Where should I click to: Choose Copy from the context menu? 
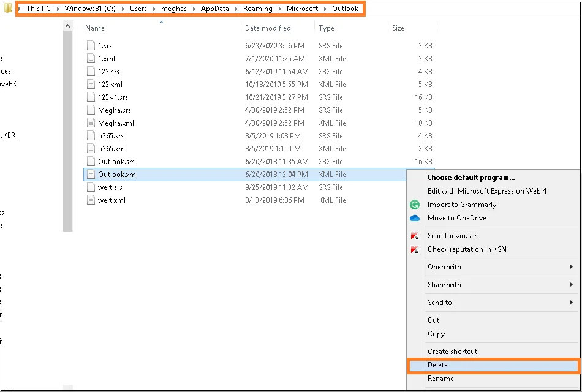(x=436, y=334)
